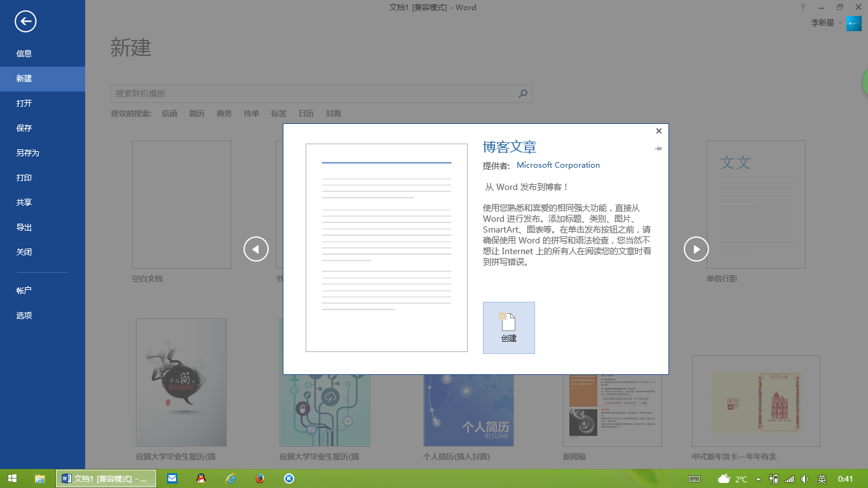Open the 导出 options
This screenshot has height=488, width=868.
(x=43, y=227)
